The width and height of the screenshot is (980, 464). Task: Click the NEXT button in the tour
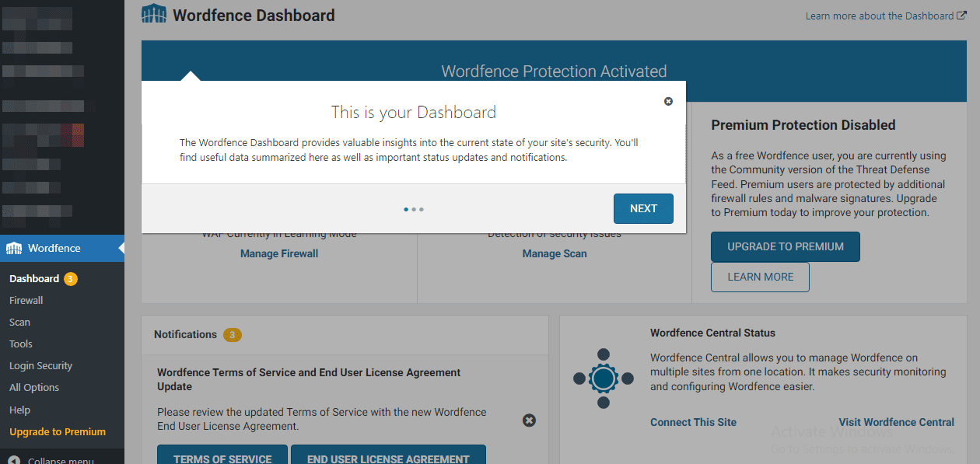643,208
